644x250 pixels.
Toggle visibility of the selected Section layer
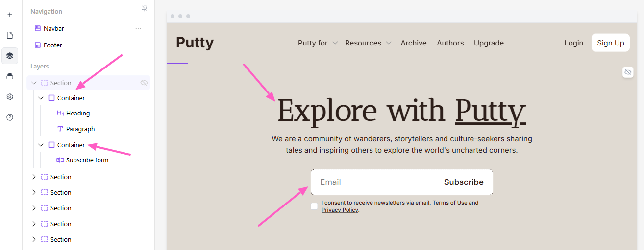tap(144, 83)
